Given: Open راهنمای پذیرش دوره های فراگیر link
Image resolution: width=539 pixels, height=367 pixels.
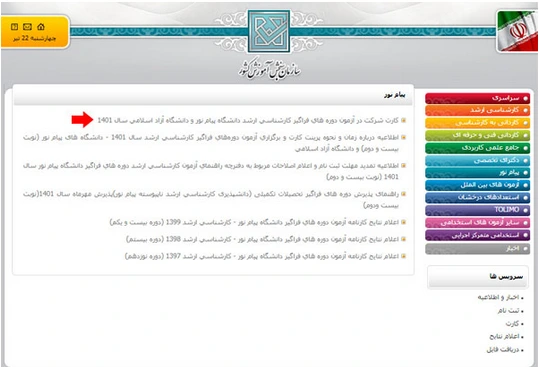Looking at the screenshot, I should point(211,200).
